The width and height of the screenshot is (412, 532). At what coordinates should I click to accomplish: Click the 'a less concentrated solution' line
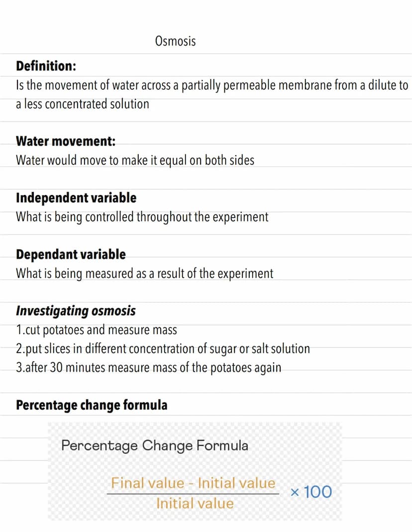83,104
